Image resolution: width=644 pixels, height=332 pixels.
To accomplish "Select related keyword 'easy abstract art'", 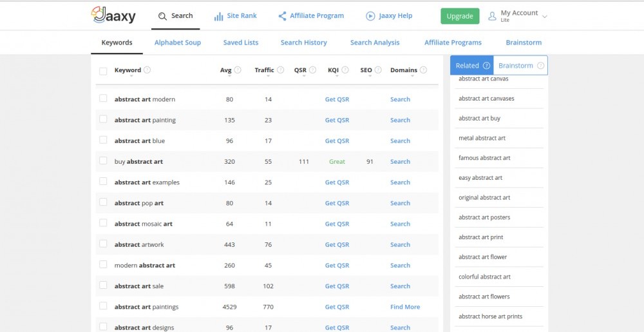I will 480,177.
